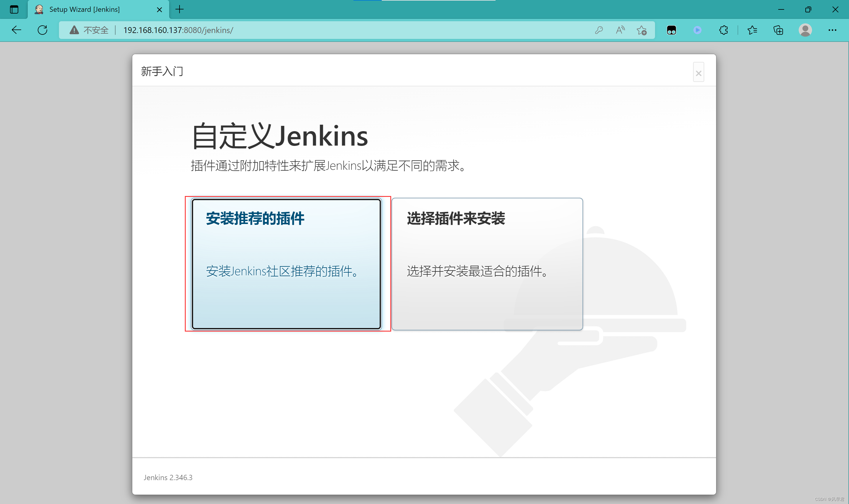Screen dimensions: 849x504
Task: Open the browser profile avatar
Action: [805, 30]
